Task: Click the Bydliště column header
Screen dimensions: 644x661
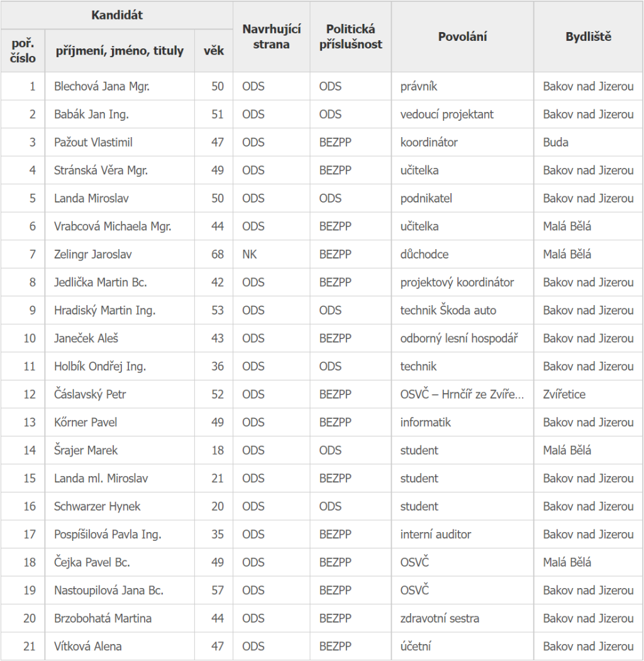Action: coord(588,36)
